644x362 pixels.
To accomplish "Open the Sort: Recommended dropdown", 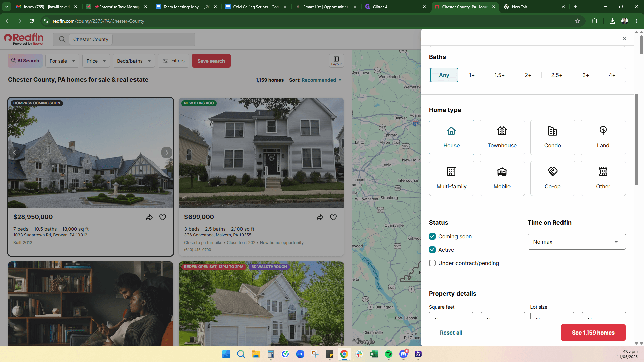I will point(316,80).
